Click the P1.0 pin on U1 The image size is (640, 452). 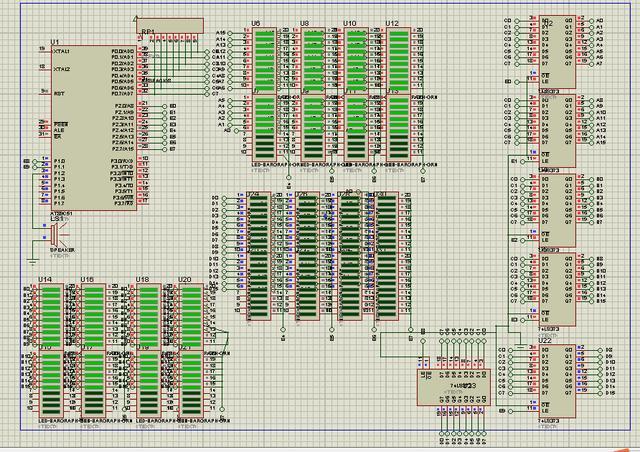59,161
